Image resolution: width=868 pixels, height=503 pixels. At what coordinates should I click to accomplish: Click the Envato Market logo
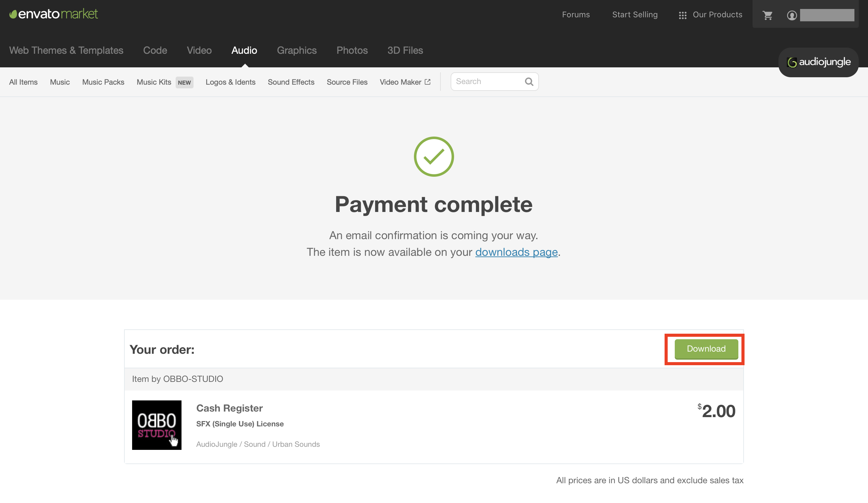pyautogui.click(x=53, y=14)
